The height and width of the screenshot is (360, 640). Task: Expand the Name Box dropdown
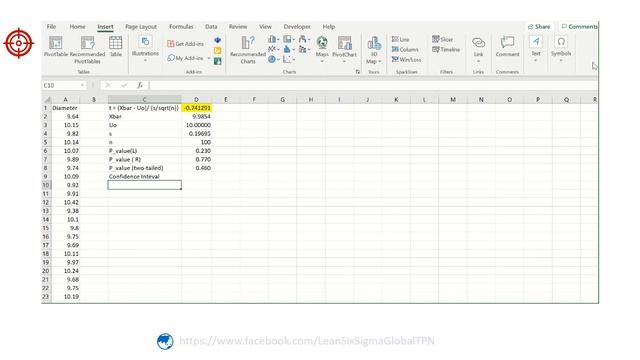82,85
